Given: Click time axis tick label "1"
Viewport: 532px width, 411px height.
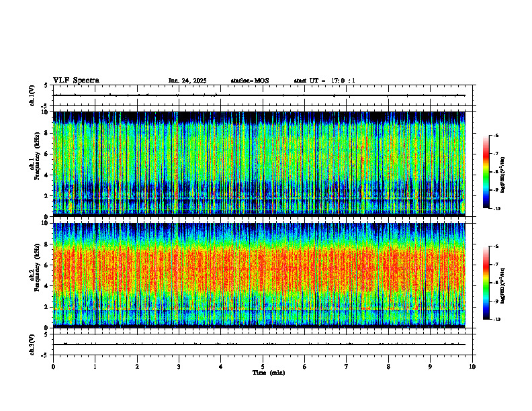Looking at the screenshot, I should pyautogui.click(x=95, y=367).
